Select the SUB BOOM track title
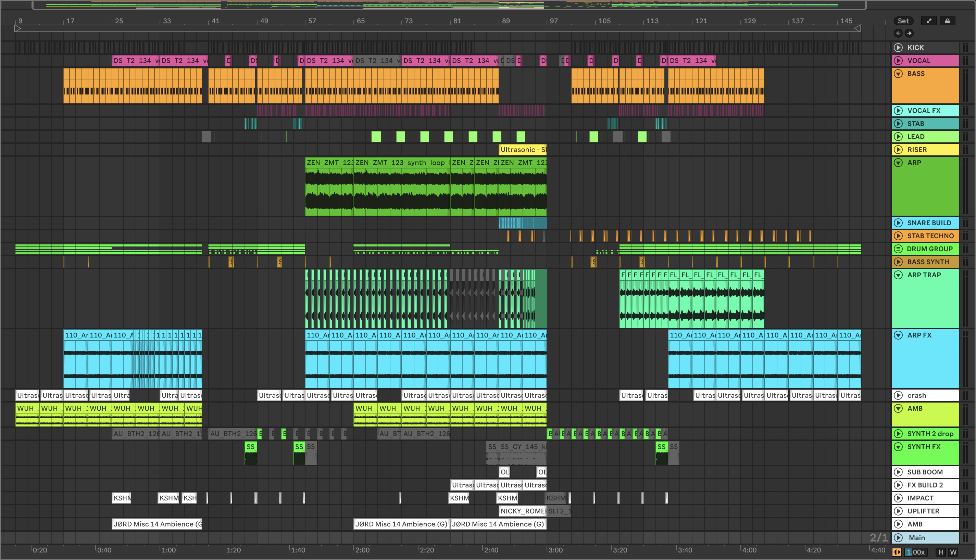The image size is (976, 560). (x=925, y=472)
